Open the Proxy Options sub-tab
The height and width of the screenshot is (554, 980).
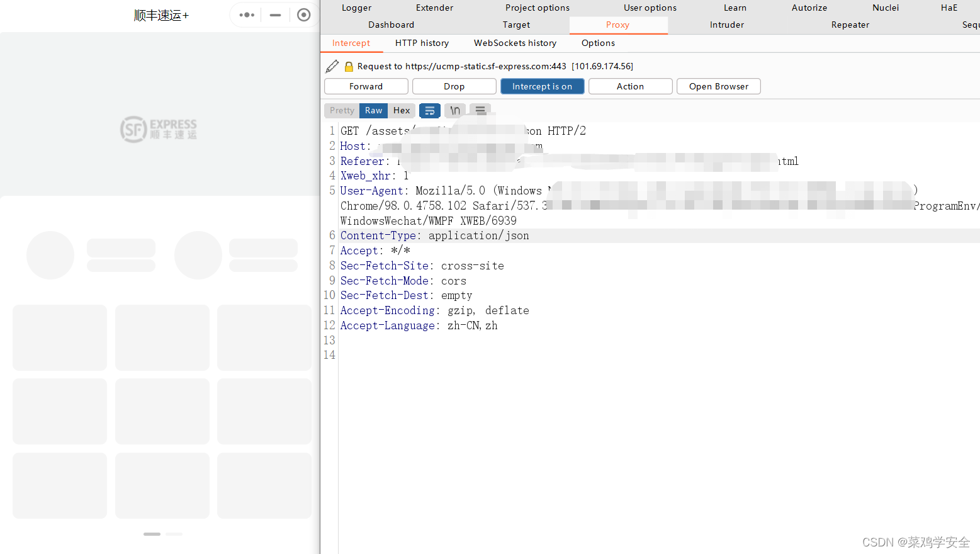pos(599,43)
